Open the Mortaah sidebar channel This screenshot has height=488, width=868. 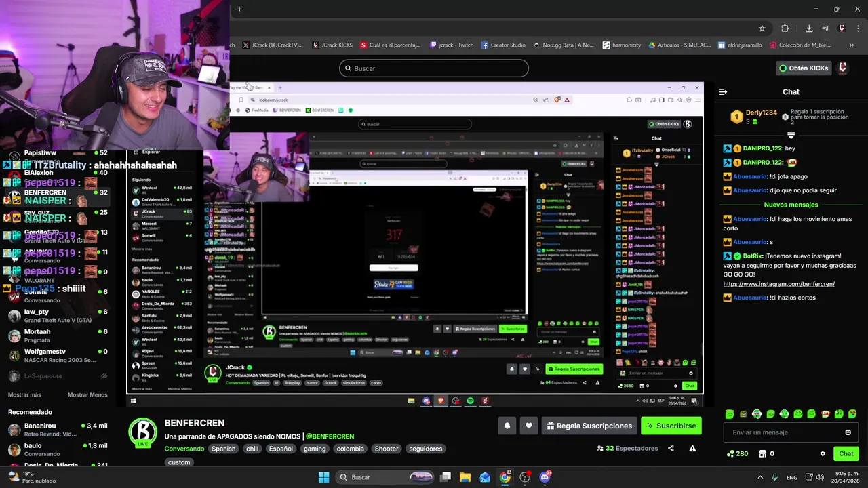click(58, 335)
